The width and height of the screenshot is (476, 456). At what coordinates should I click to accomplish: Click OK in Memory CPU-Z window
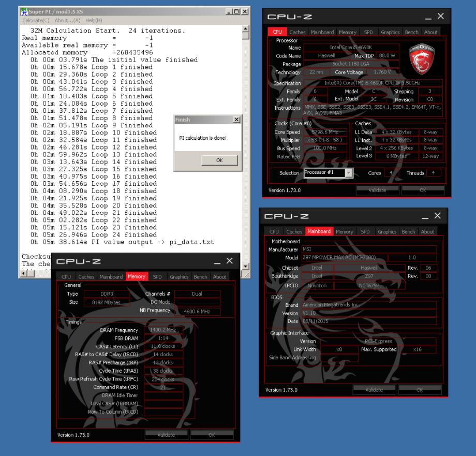[212, 435]
